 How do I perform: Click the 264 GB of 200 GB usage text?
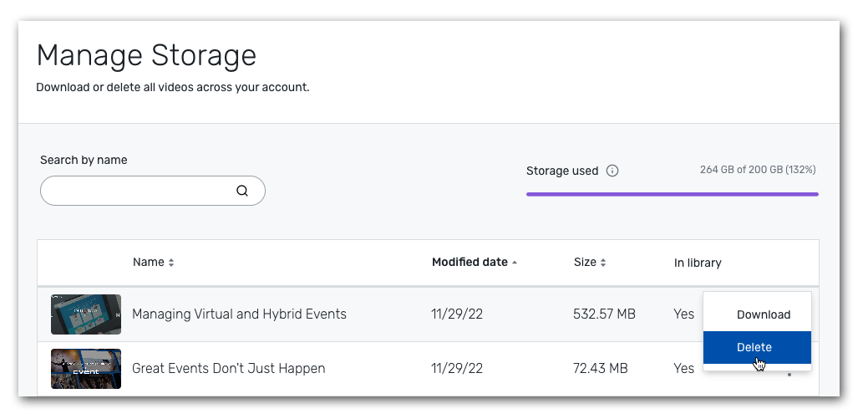click(757, 170)
